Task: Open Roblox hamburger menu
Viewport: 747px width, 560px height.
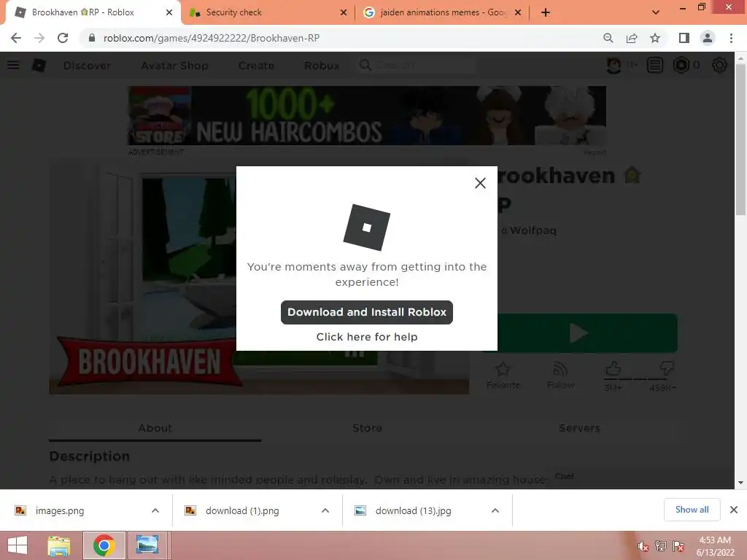Action: (13, 65)
